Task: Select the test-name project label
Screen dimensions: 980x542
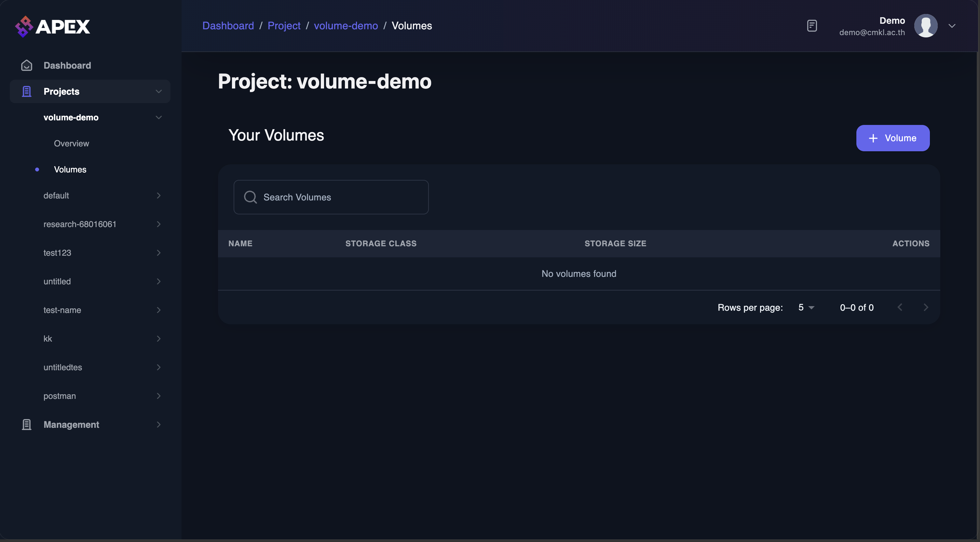Action: (62, 310)
